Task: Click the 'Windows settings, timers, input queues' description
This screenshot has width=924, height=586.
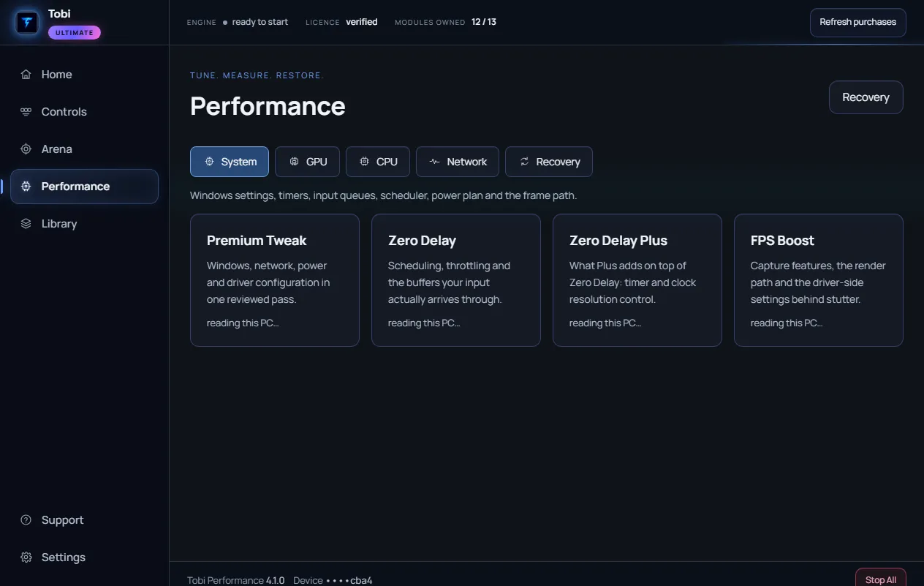Action: tap(383, 196)
